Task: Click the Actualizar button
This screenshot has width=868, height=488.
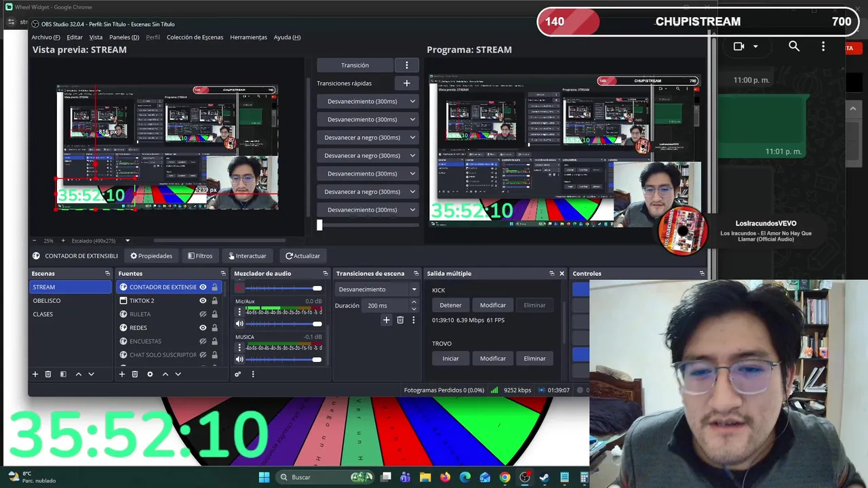Action: tap(302, 256)
